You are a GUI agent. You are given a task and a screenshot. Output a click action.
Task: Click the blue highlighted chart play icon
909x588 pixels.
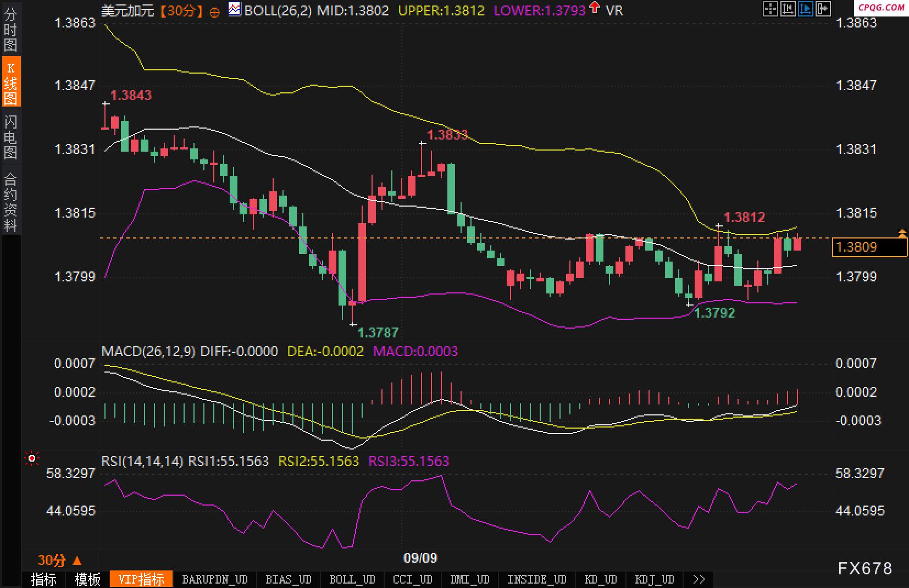(x=806, y=9)
